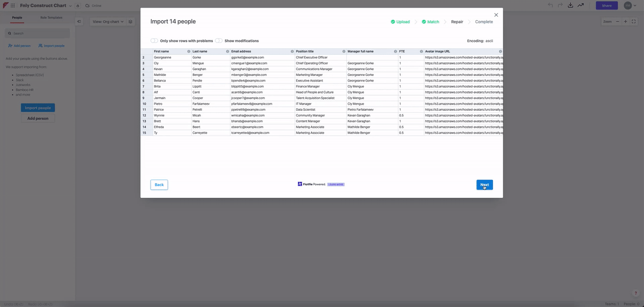
Task: Click the Flatfile Learn More link
Action: pyautogui.click(x=336, y=184)
